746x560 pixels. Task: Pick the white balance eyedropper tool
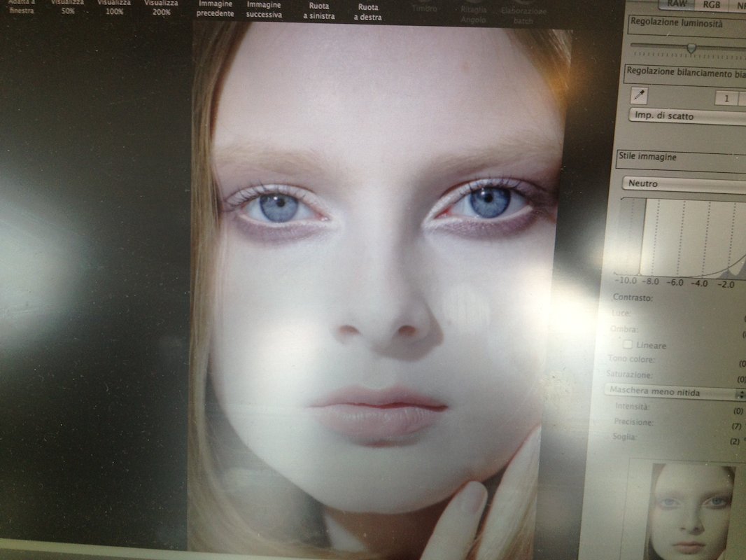coord(639,96)
